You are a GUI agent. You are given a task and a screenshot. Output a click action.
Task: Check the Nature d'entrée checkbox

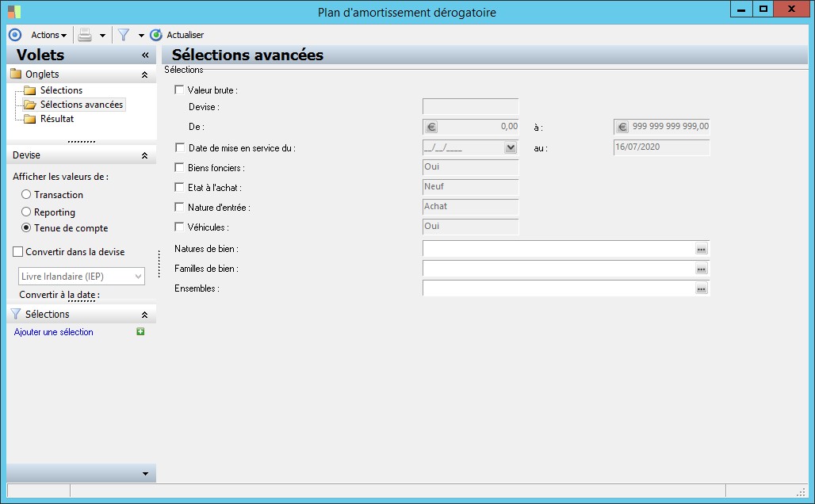[179, 207]
